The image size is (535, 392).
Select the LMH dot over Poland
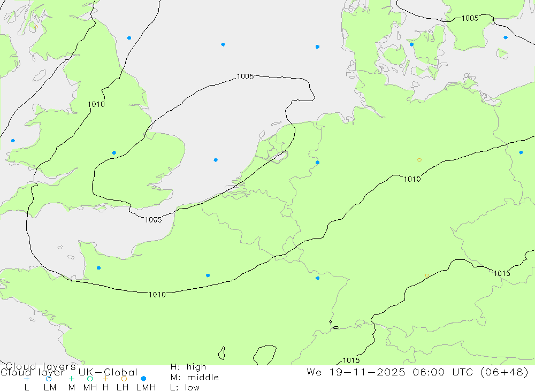point(521,152)
